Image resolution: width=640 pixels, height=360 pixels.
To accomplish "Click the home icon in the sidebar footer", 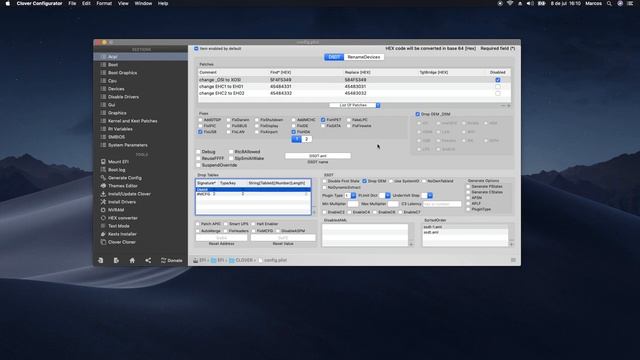I will 132,260.
